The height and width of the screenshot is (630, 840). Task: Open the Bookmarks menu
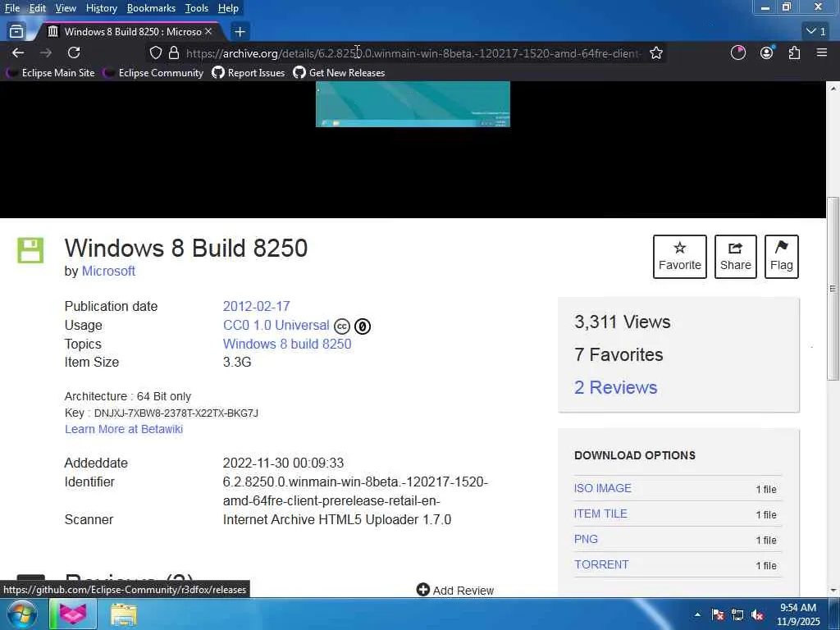(151, 8)
